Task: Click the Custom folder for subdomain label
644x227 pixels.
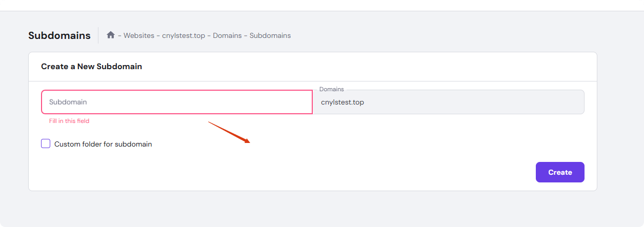Action: [103, 144]
